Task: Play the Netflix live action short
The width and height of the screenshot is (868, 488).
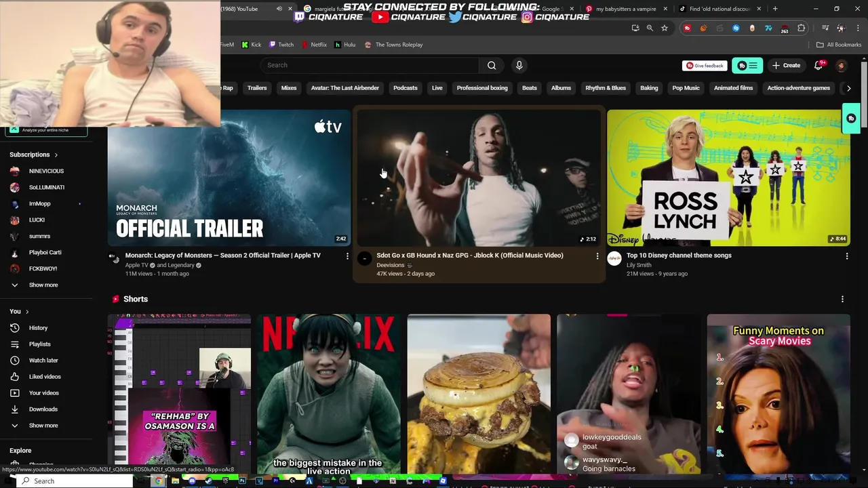Action: (x=329, y=394)
